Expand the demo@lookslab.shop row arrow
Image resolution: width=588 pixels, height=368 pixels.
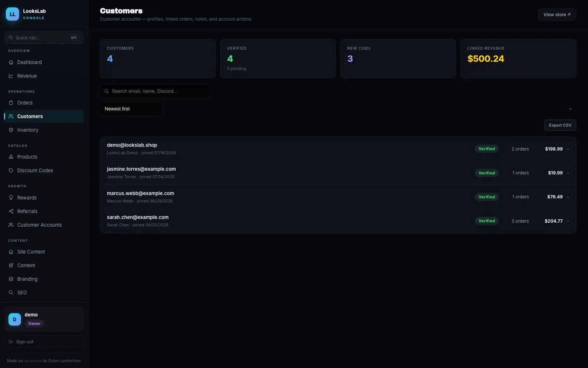(x=568, y=149)
